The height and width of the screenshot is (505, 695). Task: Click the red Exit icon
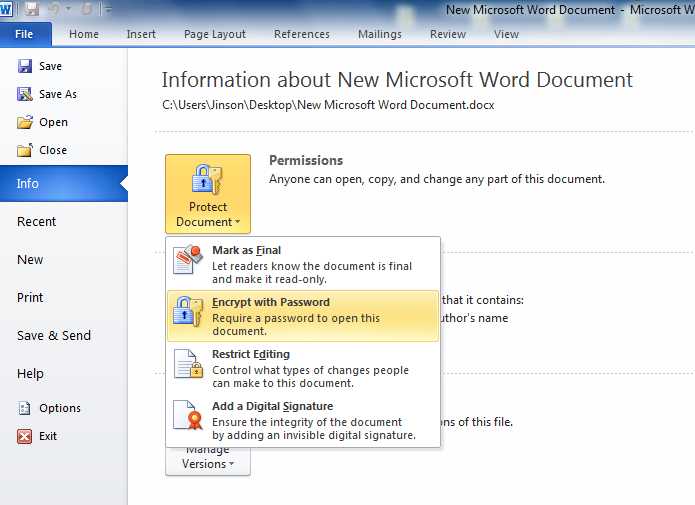tap(25, 436)
